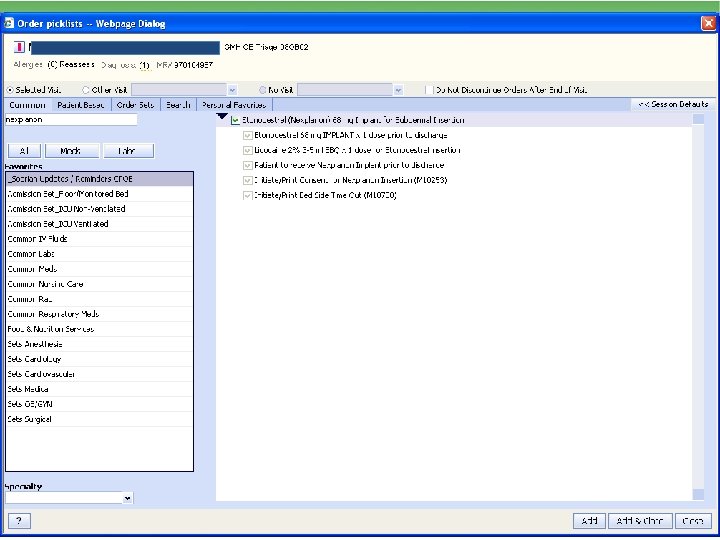Screen dimensions: 720x540
Task: Switch to the Personal Favorites tab
Action: [x=234, y=105]
